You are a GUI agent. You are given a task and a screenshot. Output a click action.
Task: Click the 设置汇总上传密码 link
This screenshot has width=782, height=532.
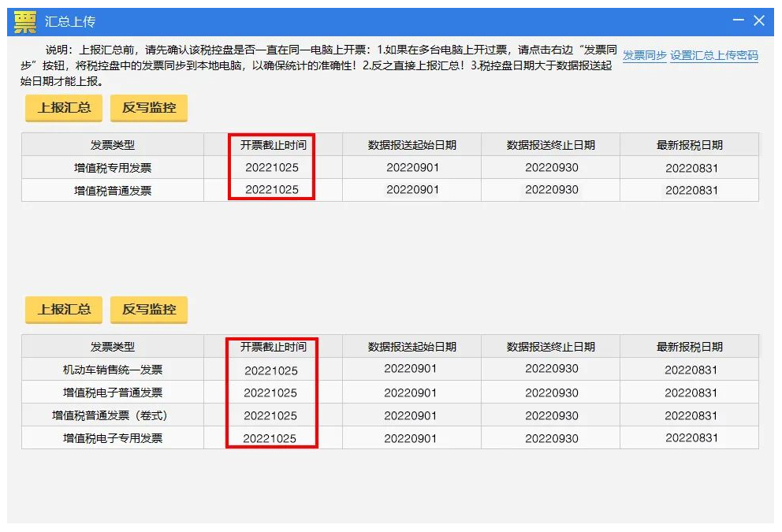point(714,56)
